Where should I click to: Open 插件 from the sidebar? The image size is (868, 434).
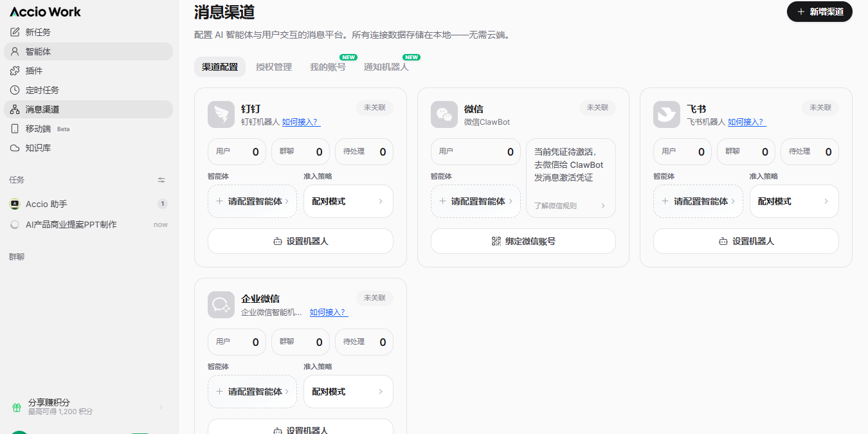89,71
